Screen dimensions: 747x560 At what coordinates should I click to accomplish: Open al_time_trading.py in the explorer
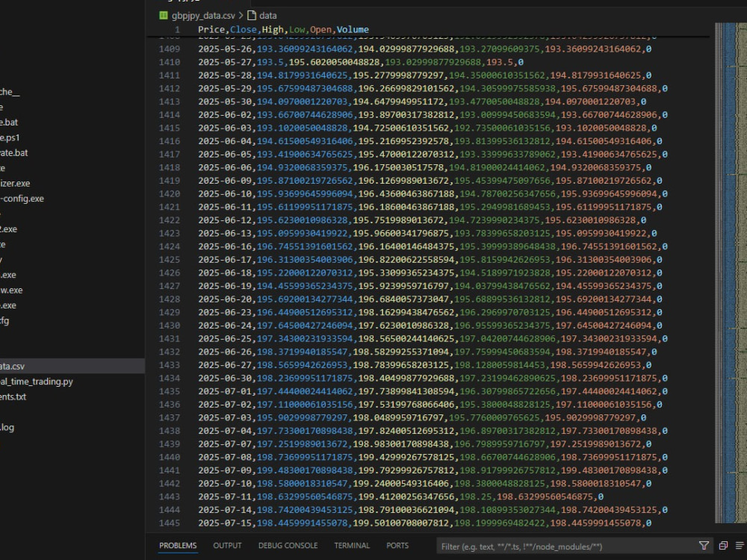pos(36,382)
